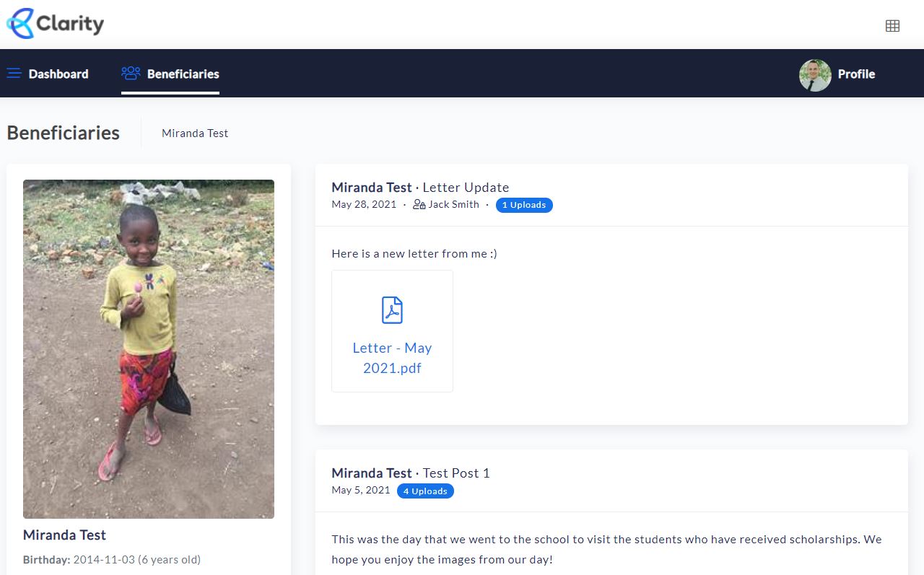924x575 pixels.
Task: Open the Test Post 1 title
Action: [456, 473]
